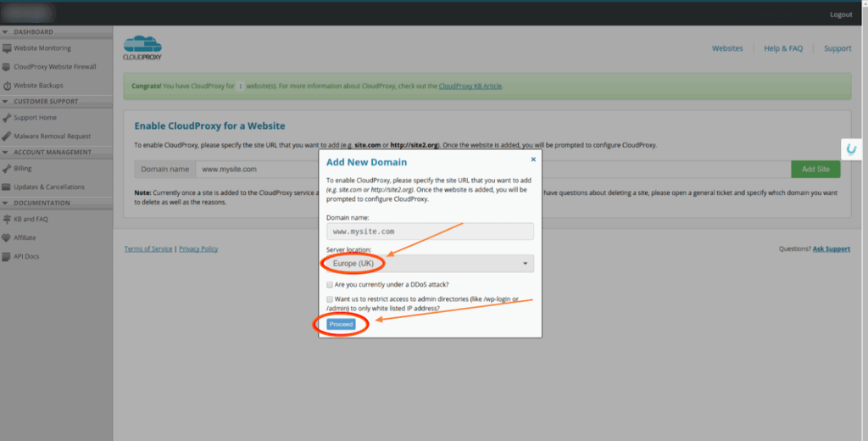Close the Add New Domain dialog
Screen dimensions: 868x441
tap(533, 159)
